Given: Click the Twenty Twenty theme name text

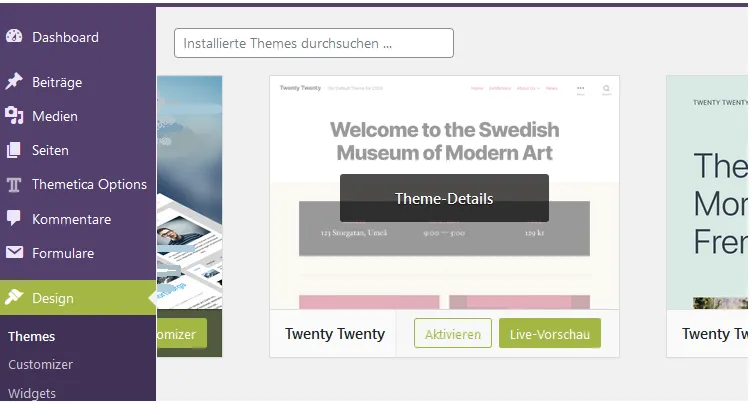Looking at the screenshot, I should point(335,333).
